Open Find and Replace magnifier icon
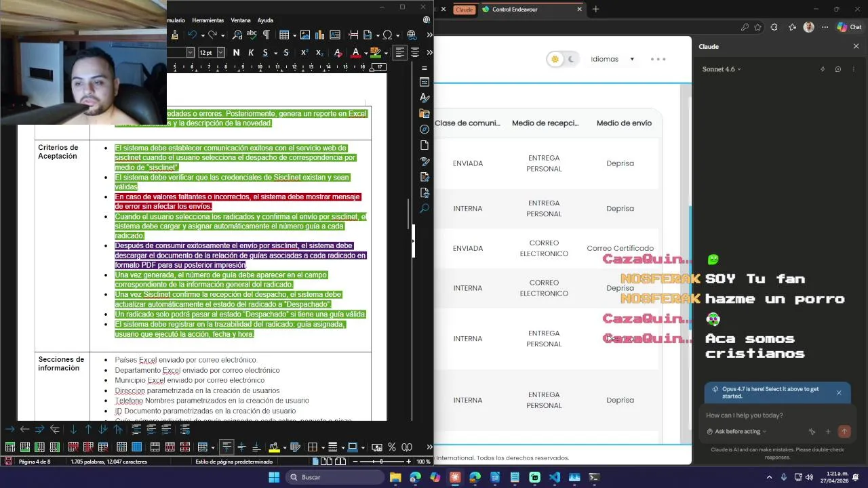 point(237,35)
